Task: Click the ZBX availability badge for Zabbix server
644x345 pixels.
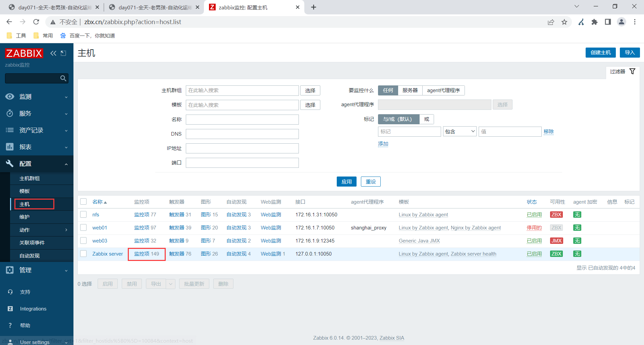Action: click(556, 254)
